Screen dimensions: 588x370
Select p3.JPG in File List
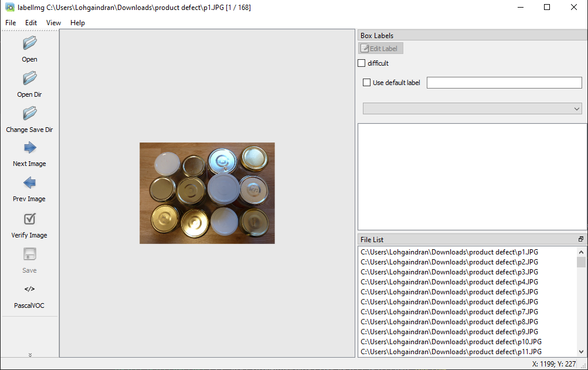click(x=449, y=272)
